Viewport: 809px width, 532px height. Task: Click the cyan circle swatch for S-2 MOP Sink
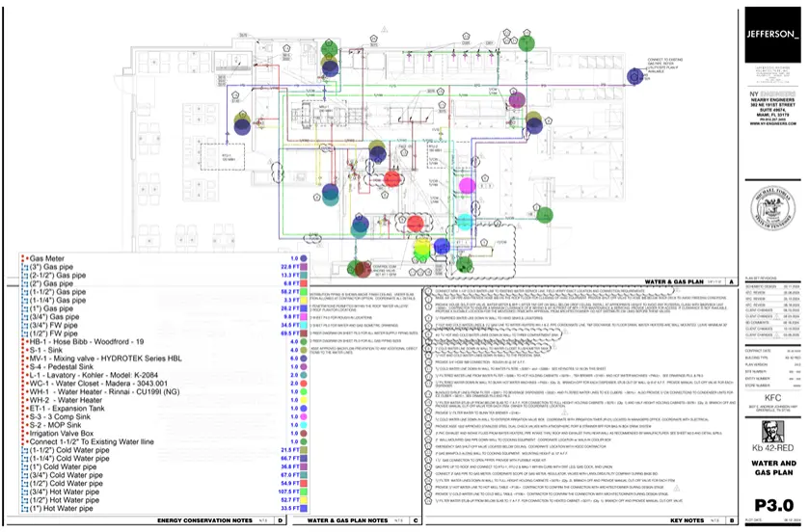click(304, 425)
